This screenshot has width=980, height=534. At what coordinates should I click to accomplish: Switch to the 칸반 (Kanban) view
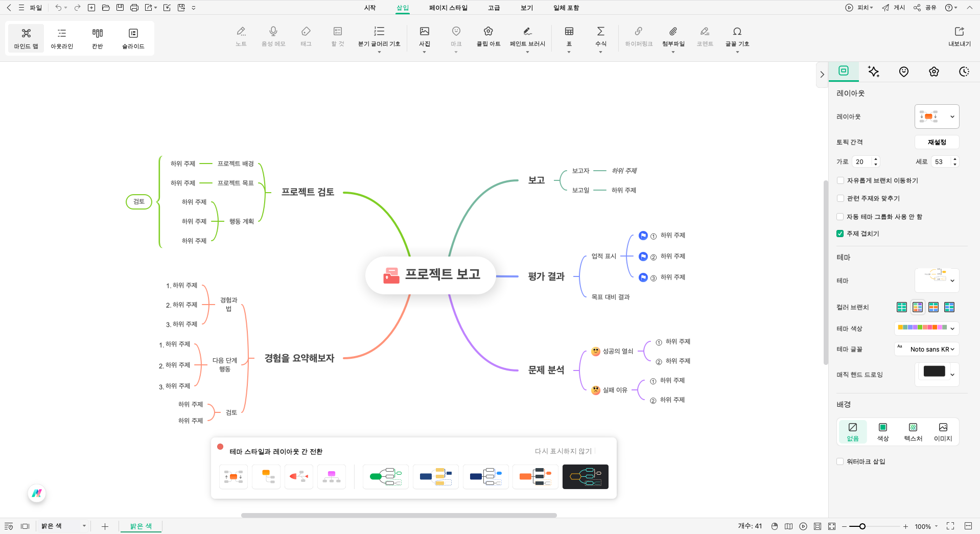[x=97, y=38]
